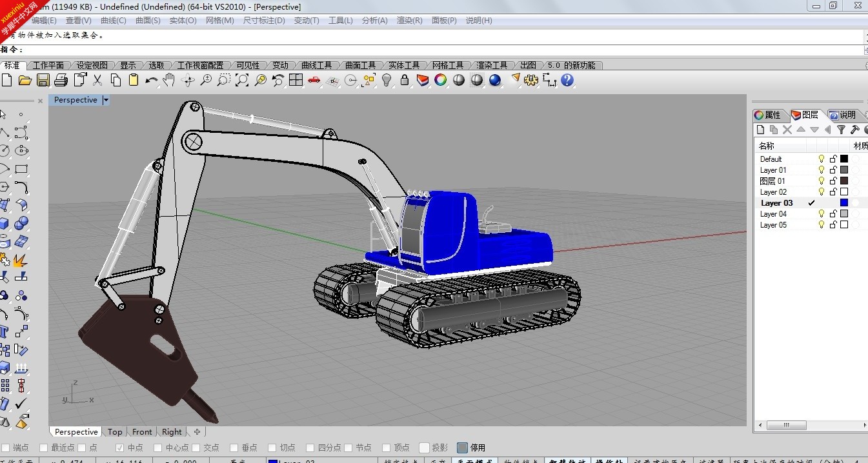Open the 说明 help panel tab
The image size is (868, 463).
click(843, 115)
